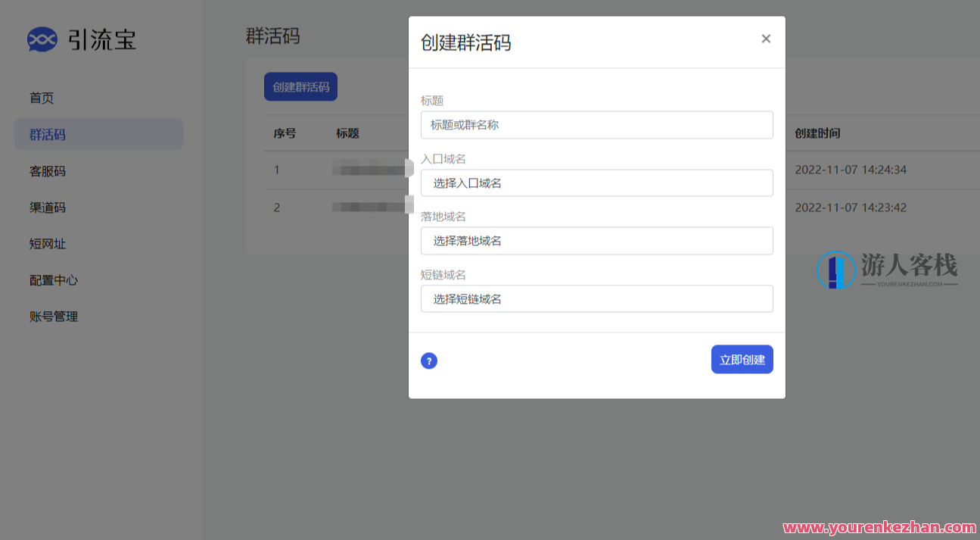Open 客服码 from the sidebar
This screenshot has height=540, width=980.
pyautogui.click(x=47, y=170)
